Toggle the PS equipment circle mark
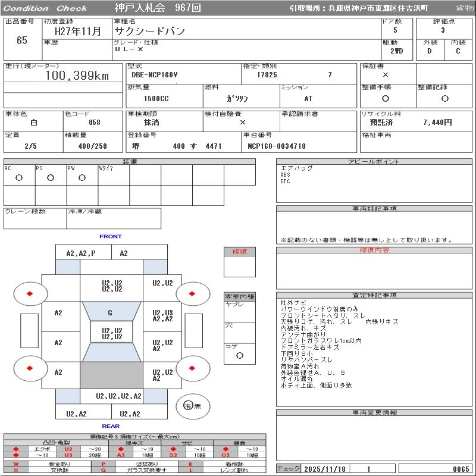 click(x=51, y=178)
